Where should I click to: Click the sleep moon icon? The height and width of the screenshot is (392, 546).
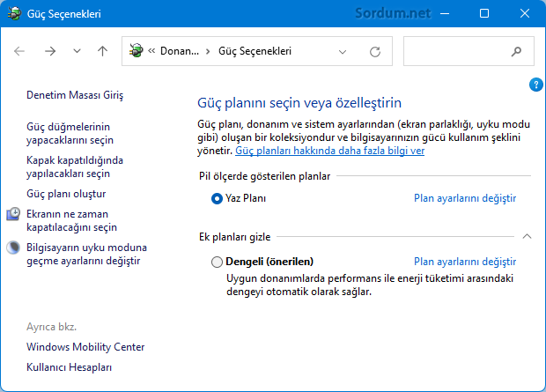13,248
